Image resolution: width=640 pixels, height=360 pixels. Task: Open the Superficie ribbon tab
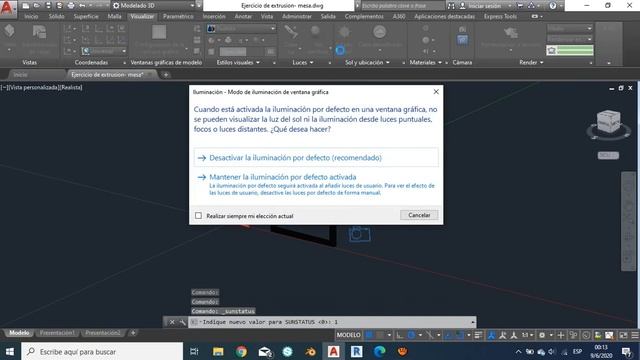point(86,16)
